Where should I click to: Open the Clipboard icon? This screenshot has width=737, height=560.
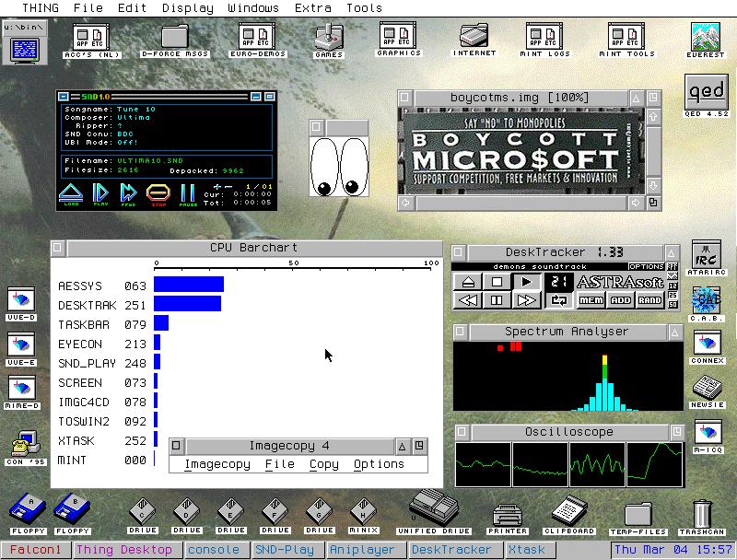[x=569, y=516]
